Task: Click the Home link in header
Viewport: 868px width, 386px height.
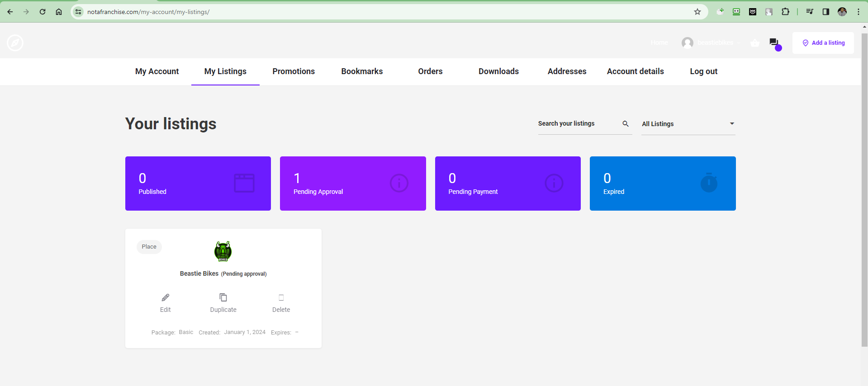Action: [x=659, y=42]
